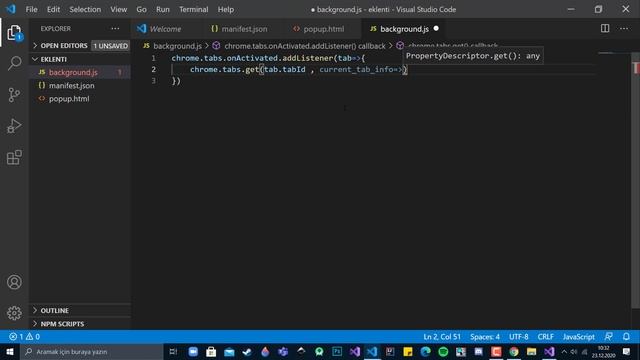Expand the Outline section

pyautogui.click(x=54, y=311)
